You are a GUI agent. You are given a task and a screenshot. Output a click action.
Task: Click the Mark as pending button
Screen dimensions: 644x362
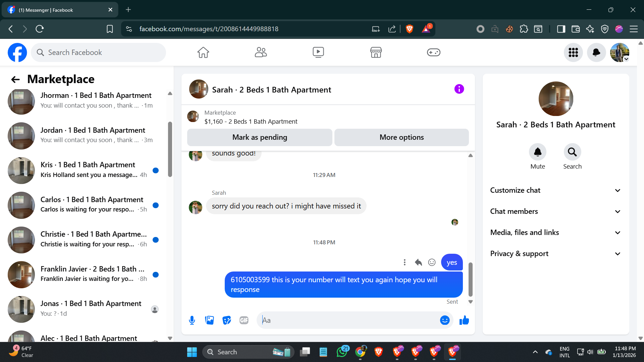coord(260,137)
